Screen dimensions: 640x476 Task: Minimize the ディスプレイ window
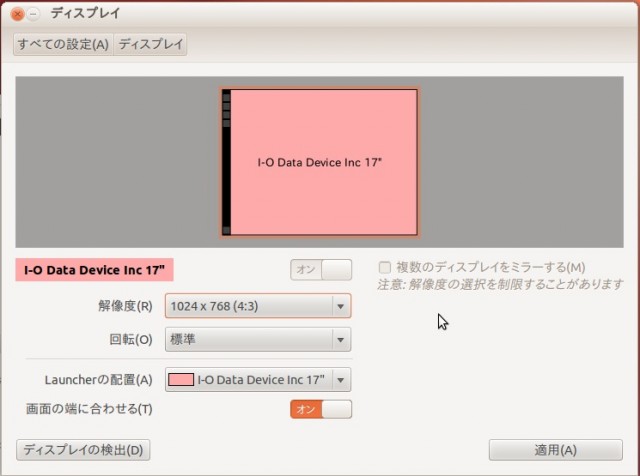click(x=33, y=14)
